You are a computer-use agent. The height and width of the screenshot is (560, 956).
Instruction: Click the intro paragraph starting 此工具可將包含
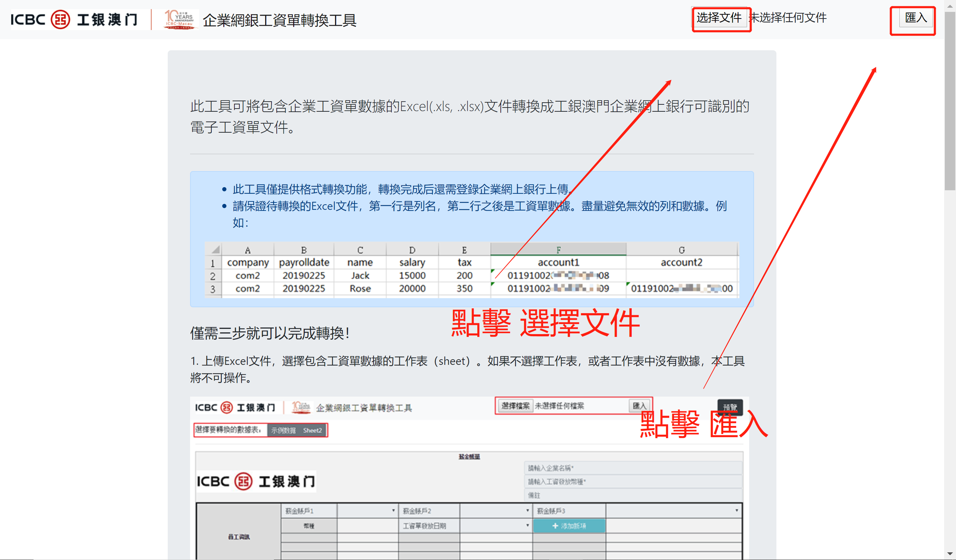(470, 117)
